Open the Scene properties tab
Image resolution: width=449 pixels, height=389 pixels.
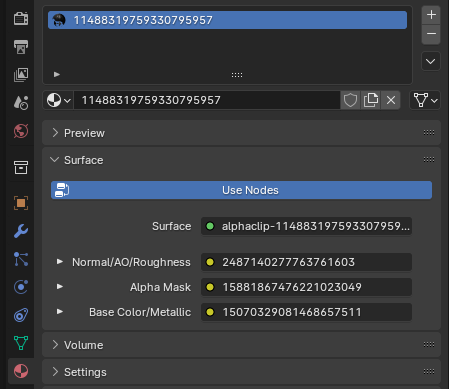tap(21, 103)
